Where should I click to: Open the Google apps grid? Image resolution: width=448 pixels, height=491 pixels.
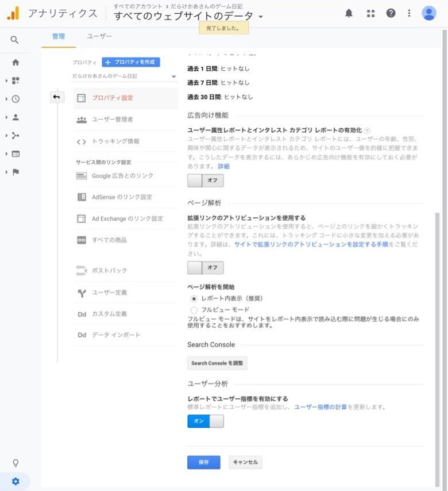point(370,13)
